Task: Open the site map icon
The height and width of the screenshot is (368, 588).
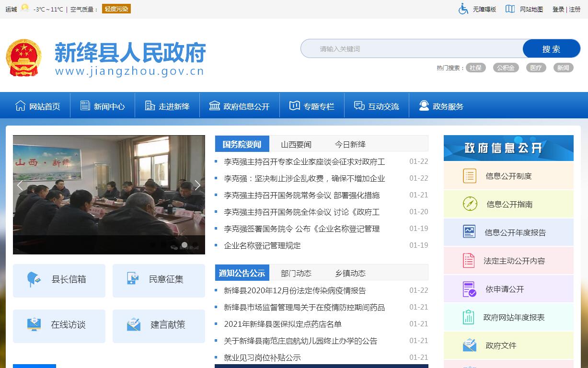Action: point(510,9)
